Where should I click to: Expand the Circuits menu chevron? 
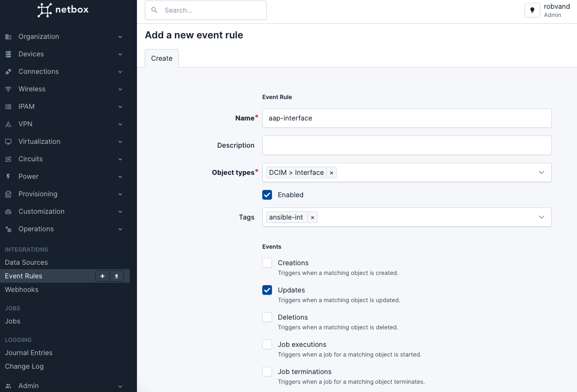120,159
